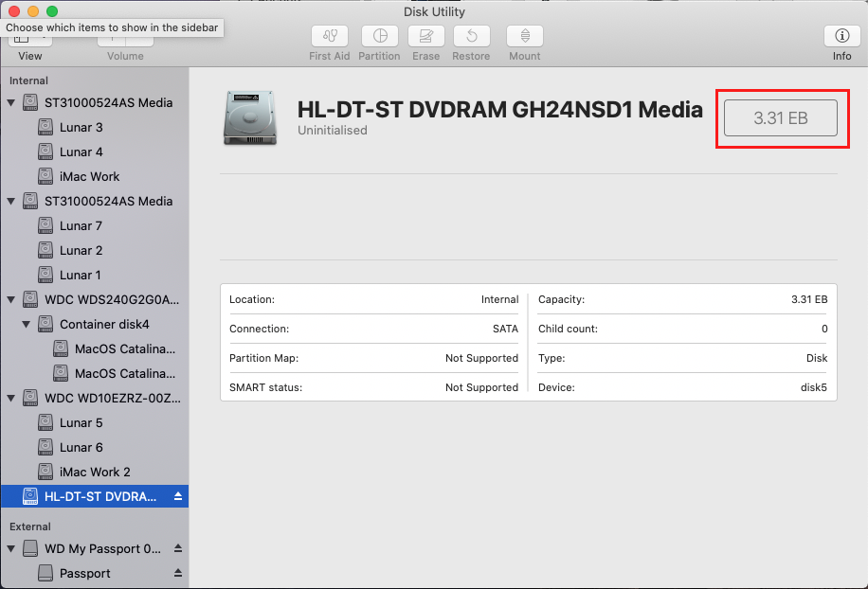Run First Aid from the toolbar
This screenshot has width=868, height=589.
[330, 37]
